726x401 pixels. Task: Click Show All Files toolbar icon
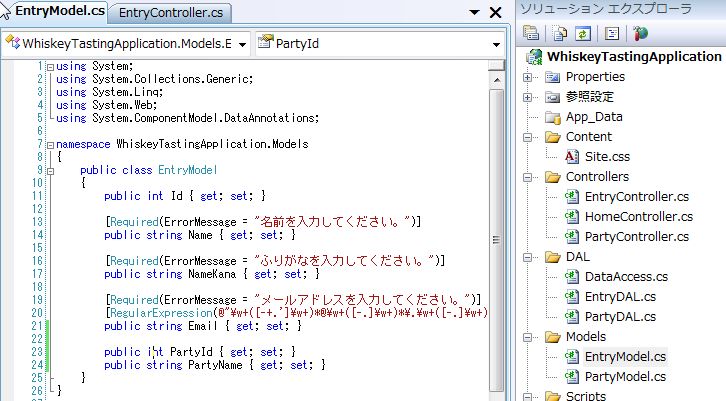560,33
